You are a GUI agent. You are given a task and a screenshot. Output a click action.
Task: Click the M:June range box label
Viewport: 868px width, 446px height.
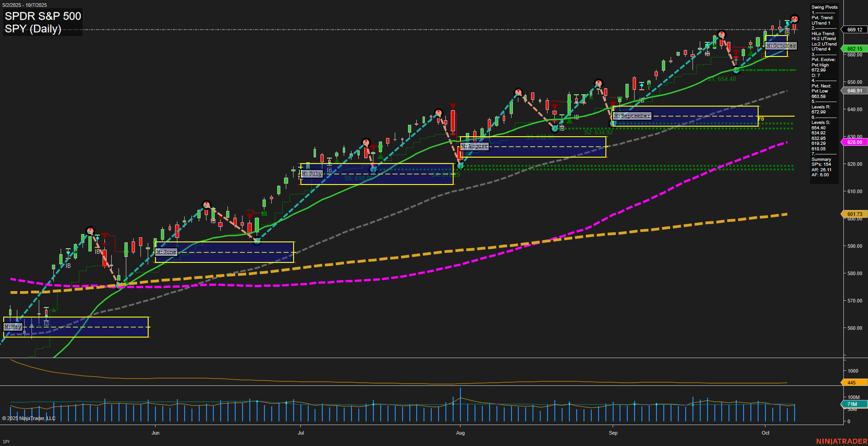(166, 251)
